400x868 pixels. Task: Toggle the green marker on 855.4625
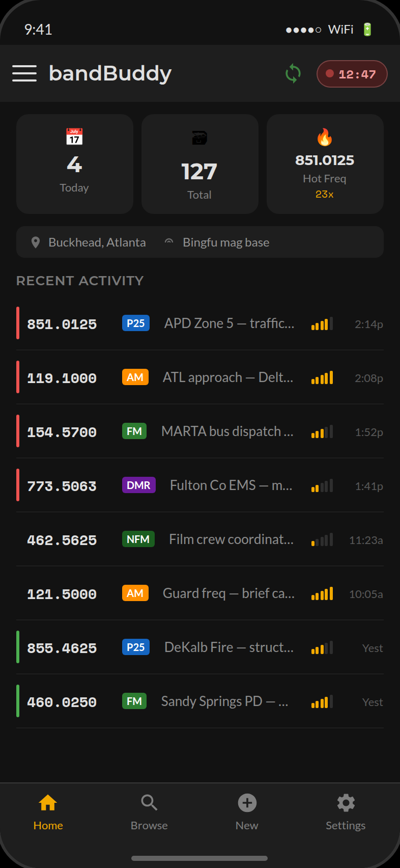tap(18, 647)
